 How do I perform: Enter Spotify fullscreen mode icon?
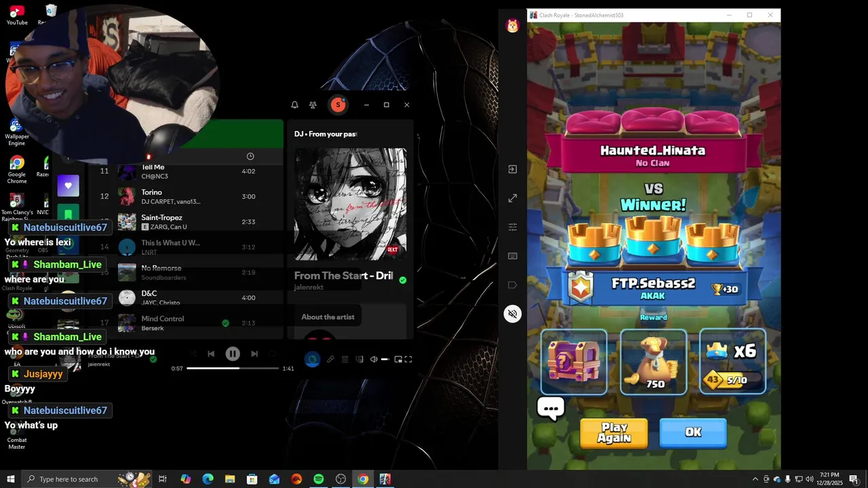[408, 359]
